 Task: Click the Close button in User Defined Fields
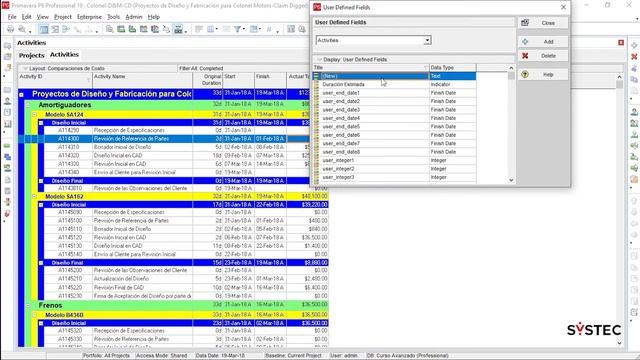(x=543, y=23)
